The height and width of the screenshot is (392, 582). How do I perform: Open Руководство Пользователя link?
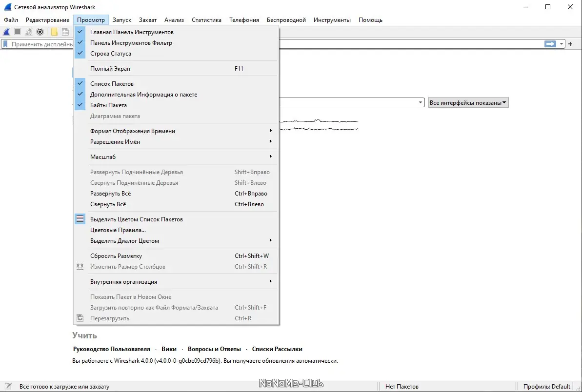(112, 349)
